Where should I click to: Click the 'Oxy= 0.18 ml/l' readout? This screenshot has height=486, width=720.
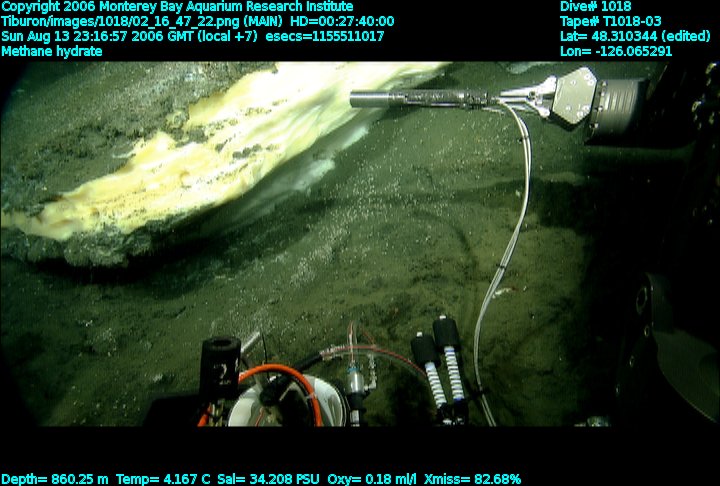(x=372, y=479)
